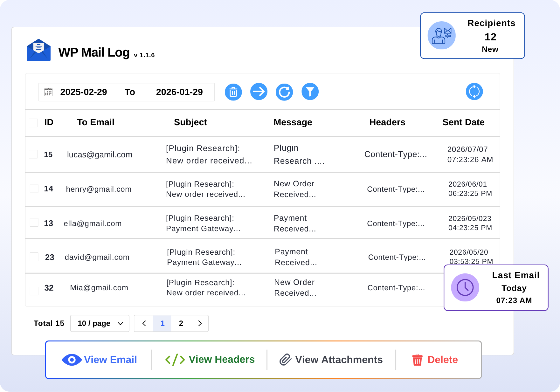Click the Sent Date column header
This screenshot has height=392, width=560.
[464, 122]
